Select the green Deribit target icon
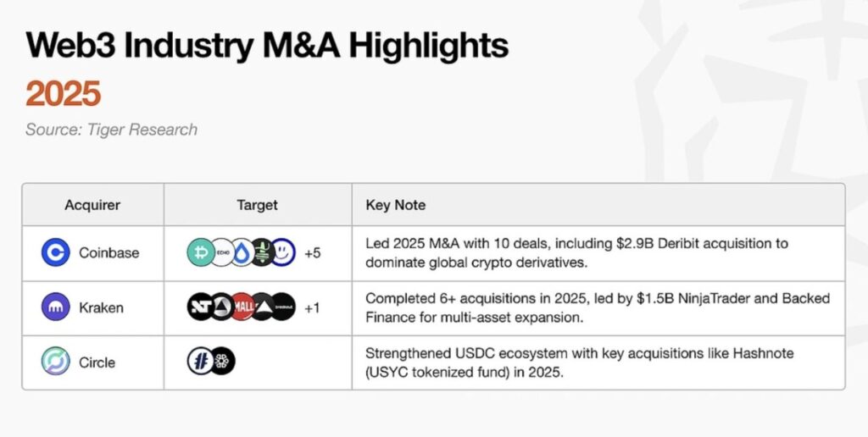 point(200,252)
